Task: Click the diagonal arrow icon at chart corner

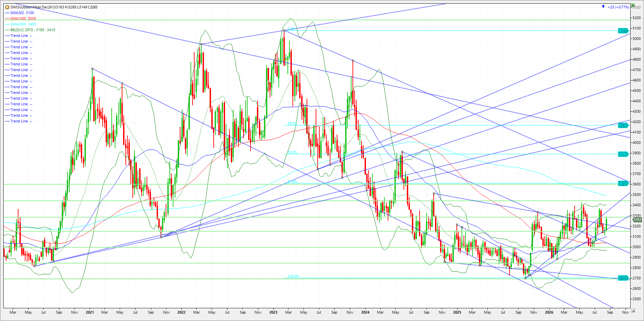Action: point(633,310)
